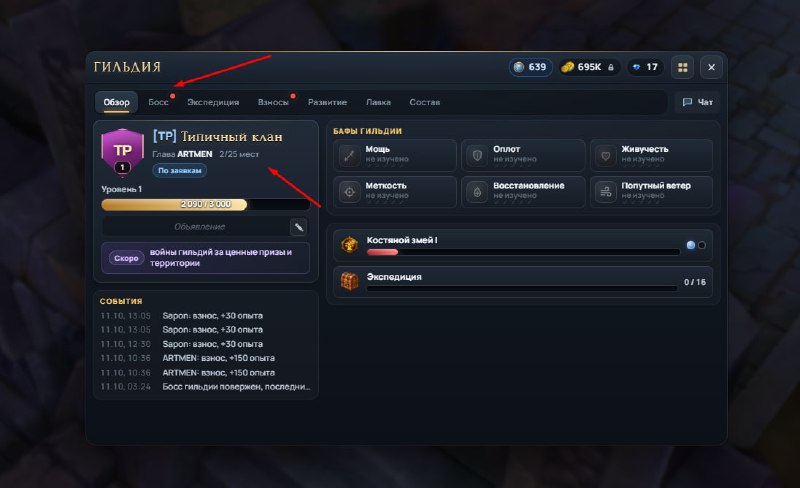
Task: Click the Костяной змей boss health bar
Action: point(523,252)
